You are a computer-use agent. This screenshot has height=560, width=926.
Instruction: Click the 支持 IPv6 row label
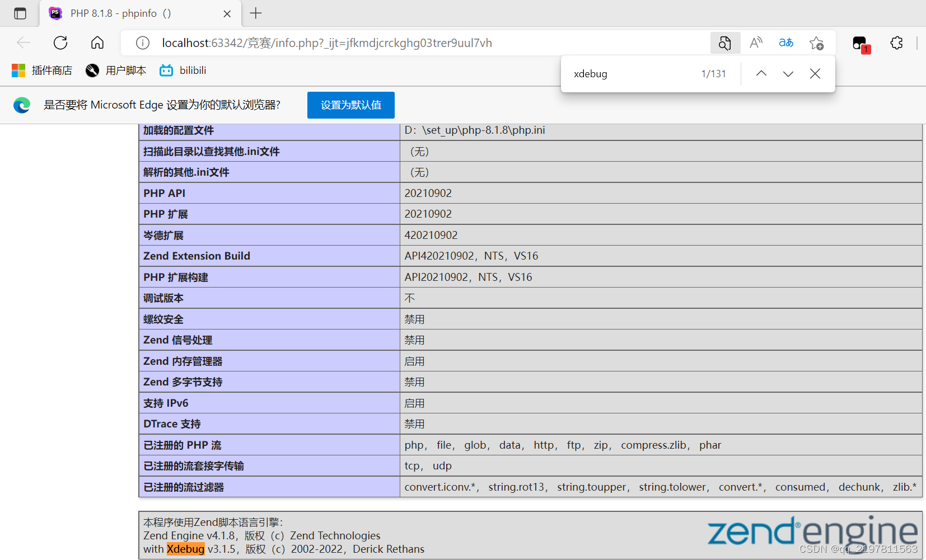pyautogui.click(x=166, y=403)
